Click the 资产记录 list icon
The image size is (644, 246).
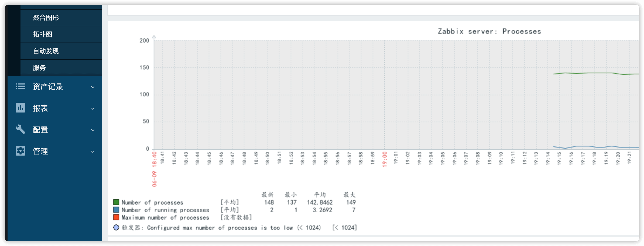20,86
